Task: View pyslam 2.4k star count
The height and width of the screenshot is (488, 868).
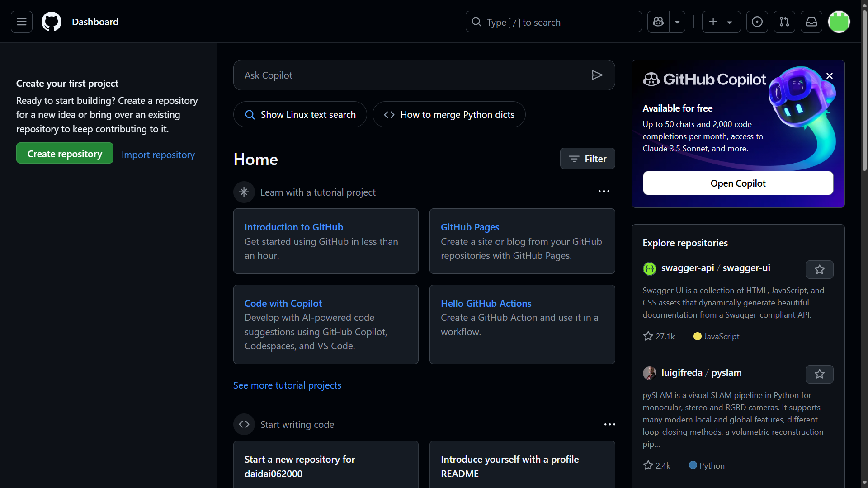Action: pos(657,465)
